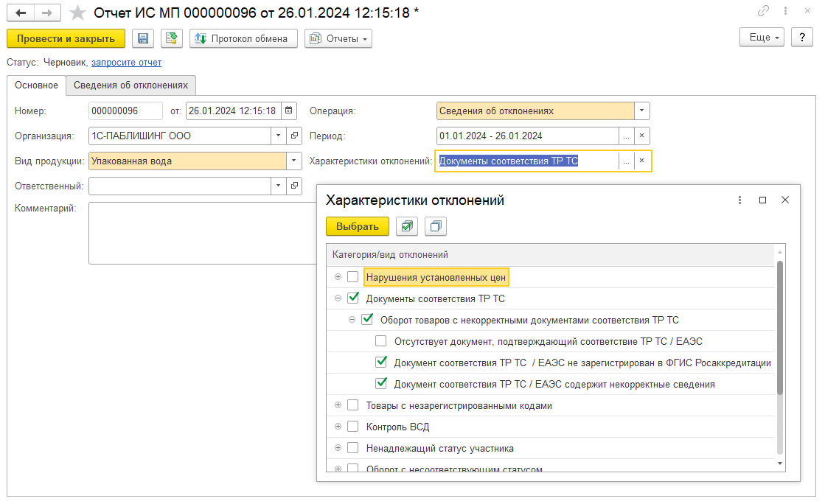Mark the document as favorite star
The height and width of the screenshot is (504, 825).
click(77, 13)
